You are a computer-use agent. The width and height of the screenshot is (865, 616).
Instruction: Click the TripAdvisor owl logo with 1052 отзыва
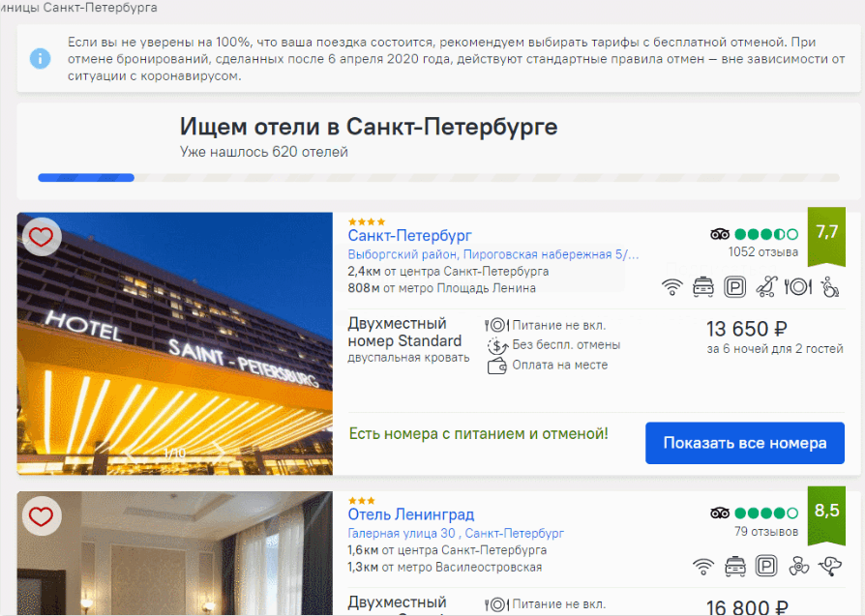click(719, 234)
